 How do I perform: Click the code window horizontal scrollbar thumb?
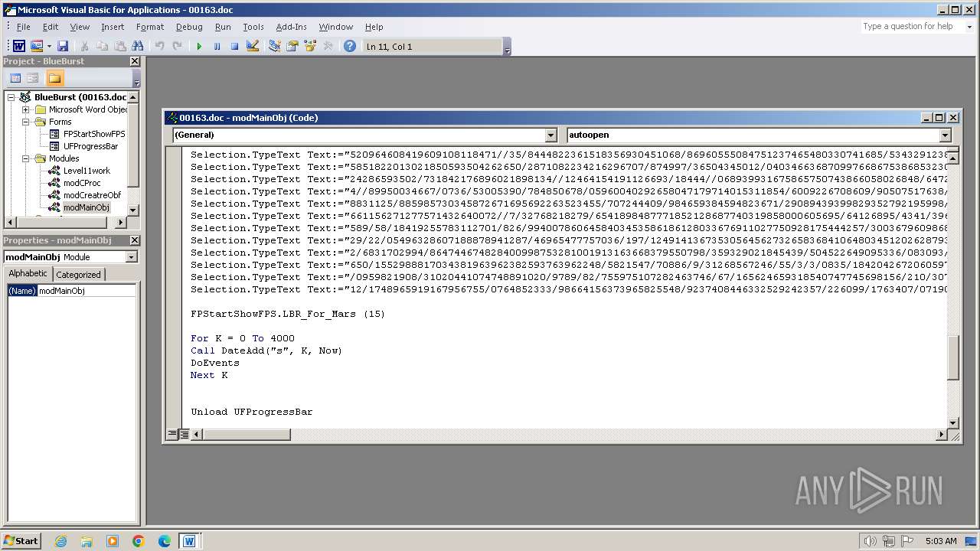[x=247, y=435]
